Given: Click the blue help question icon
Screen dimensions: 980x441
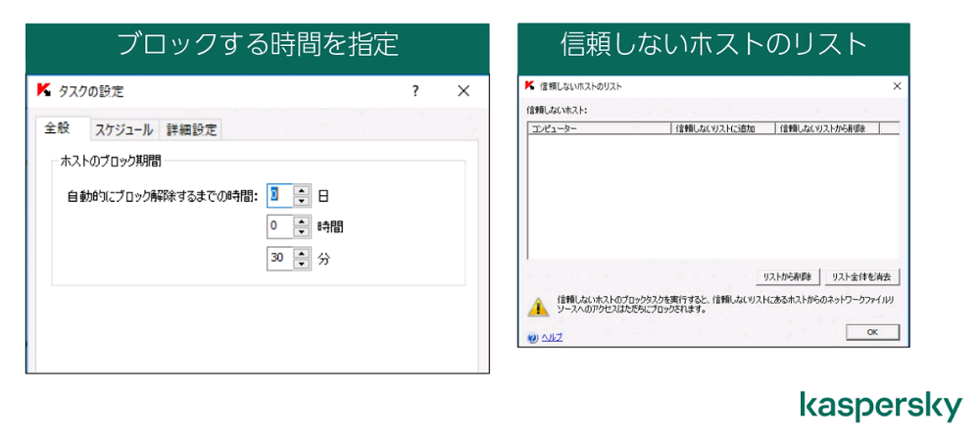Looking at the screenshot, I should (x=532, y=338).
